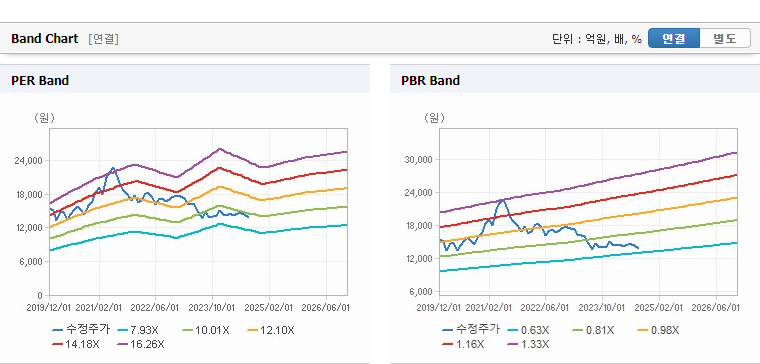The width and height of the screenshot is (760, 364).
Task: Toggle 수정주가 series in PBR Band legend
Action: pos(472,330)
